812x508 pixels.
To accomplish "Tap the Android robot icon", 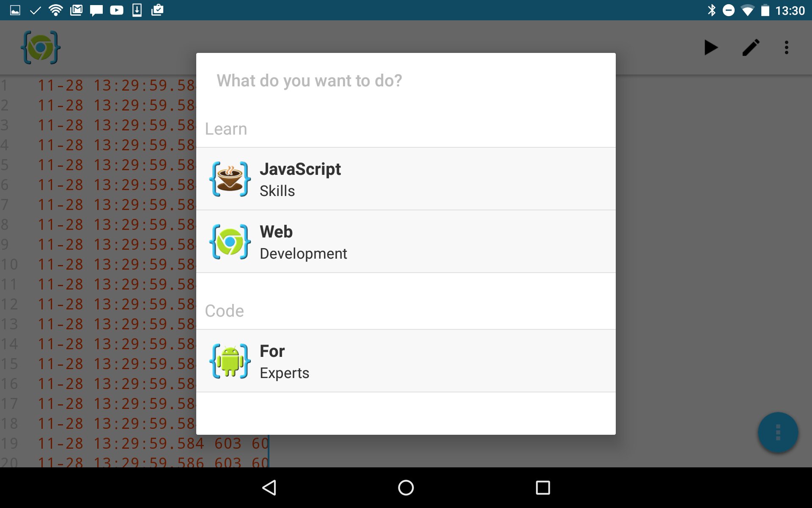I will 230,361.
